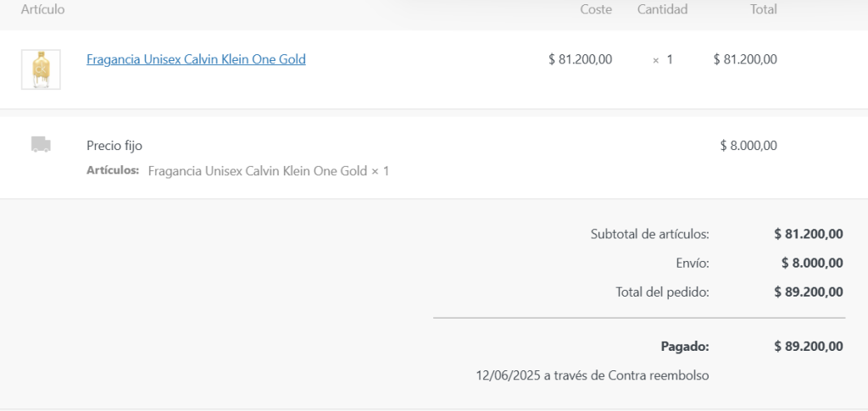The height and width of the screenshot is (411, 868).
Task: Click the Envío label in totals
Action: [693, 263]
